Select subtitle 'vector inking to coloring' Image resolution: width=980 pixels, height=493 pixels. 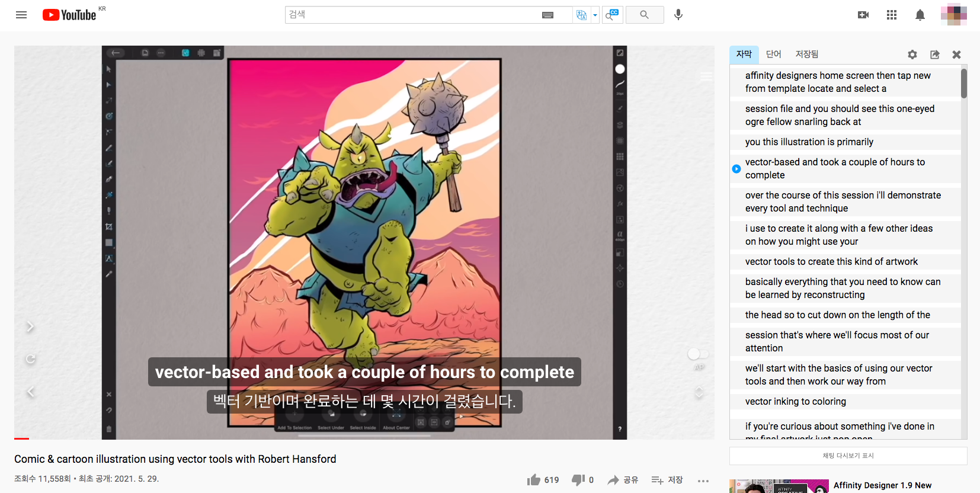click(846, 401)
